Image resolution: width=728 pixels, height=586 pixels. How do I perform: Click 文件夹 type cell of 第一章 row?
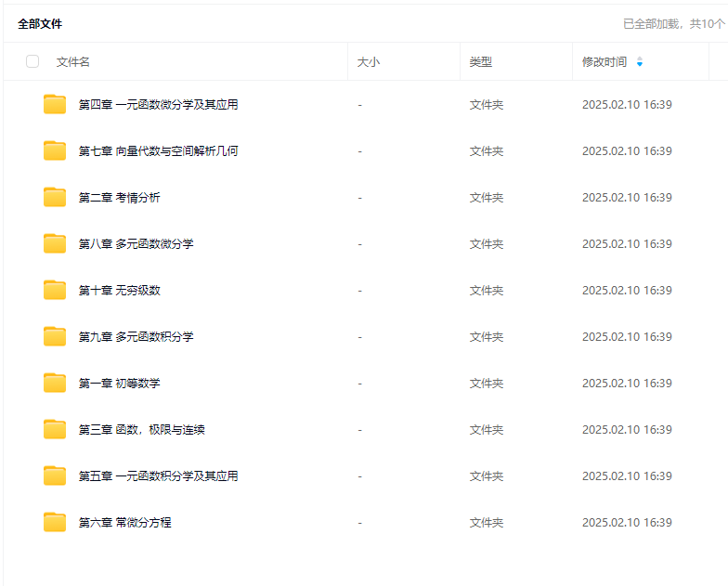[486, 384]
